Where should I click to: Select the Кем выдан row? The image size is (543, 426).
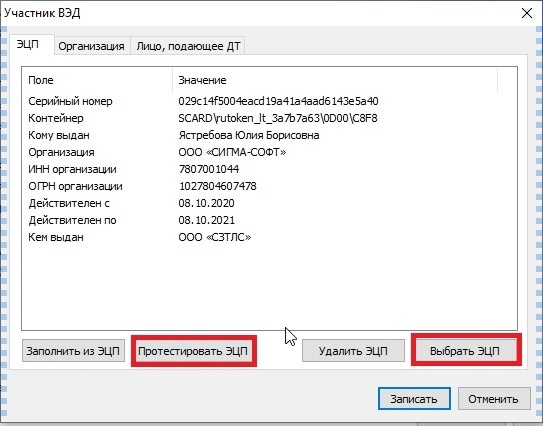pyautogui.click(x=269, y=237)
